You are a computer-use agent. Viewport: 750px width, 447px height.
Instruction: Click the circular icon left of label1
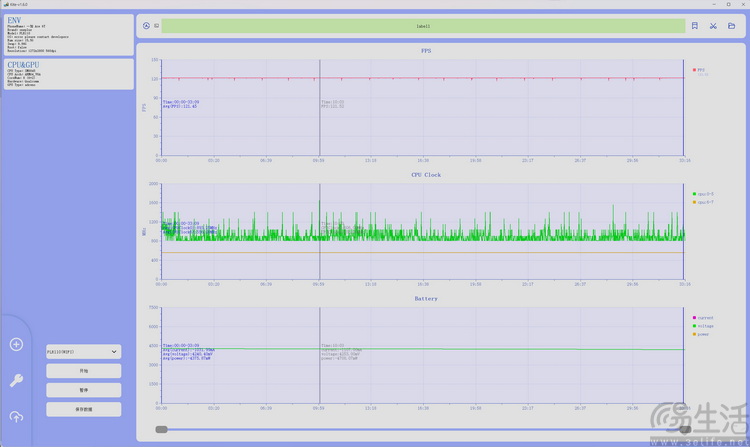click(146, 26)
